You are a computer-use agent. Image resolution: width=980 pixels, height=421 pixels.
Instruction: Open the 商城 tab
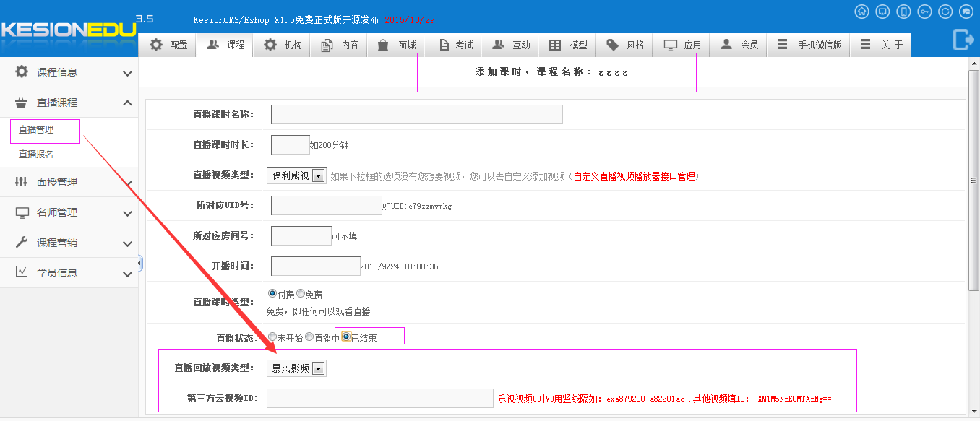pos(397,45)
